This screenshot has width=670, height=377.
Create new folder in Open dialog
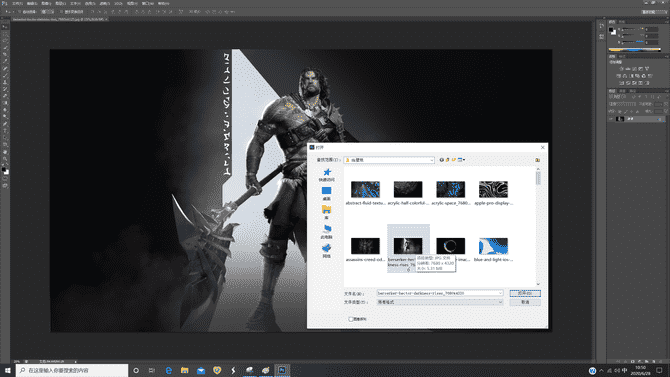pos(454,160)
